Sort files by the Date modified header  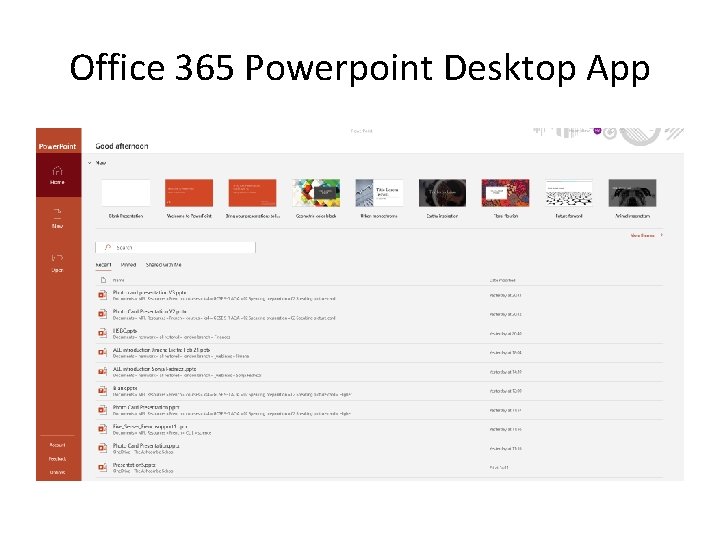pos(502,280)
